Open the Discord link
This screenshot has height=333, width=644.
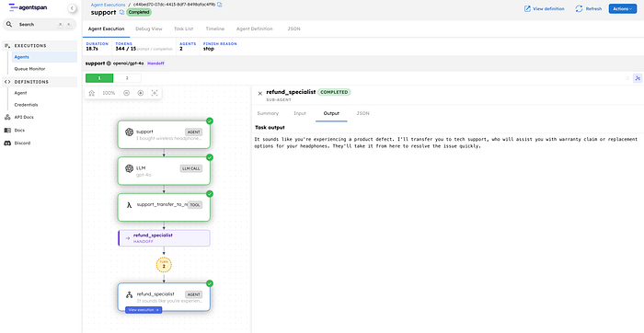coord(22,144)
